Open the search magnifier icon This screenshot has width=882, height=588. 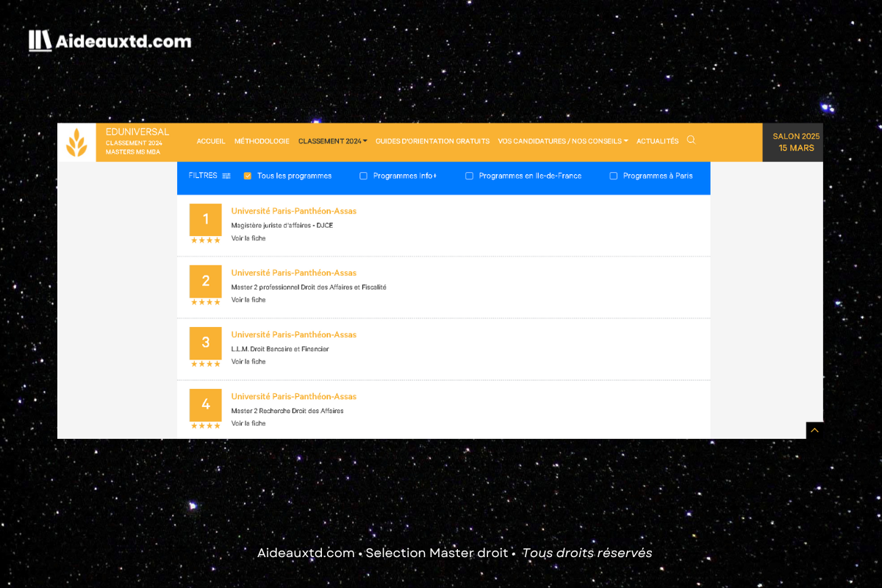691,140
